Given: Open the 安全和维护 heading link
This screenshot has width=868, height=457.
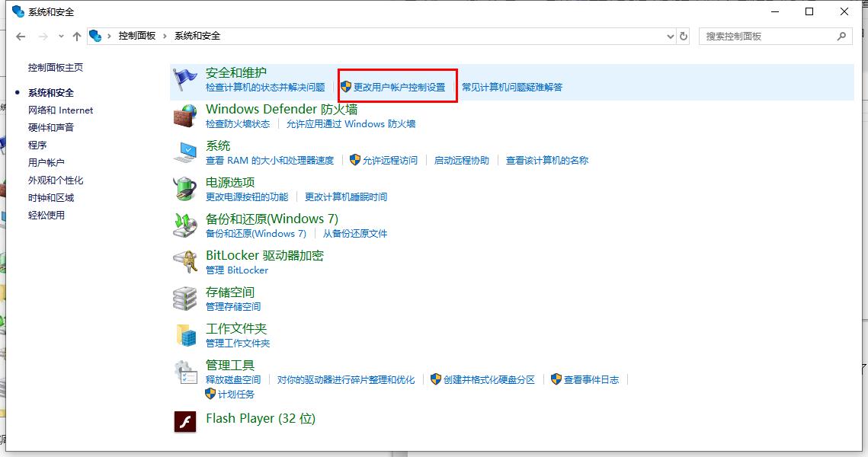Looking at the screenshot, I should click(x=235, y=72).
